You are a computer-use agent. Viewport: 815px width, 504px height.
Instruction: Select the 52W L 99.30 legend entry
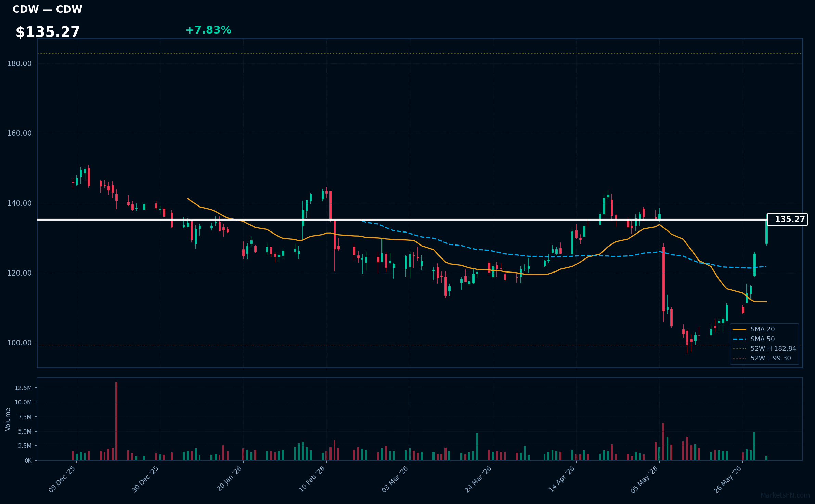[762, 358]
